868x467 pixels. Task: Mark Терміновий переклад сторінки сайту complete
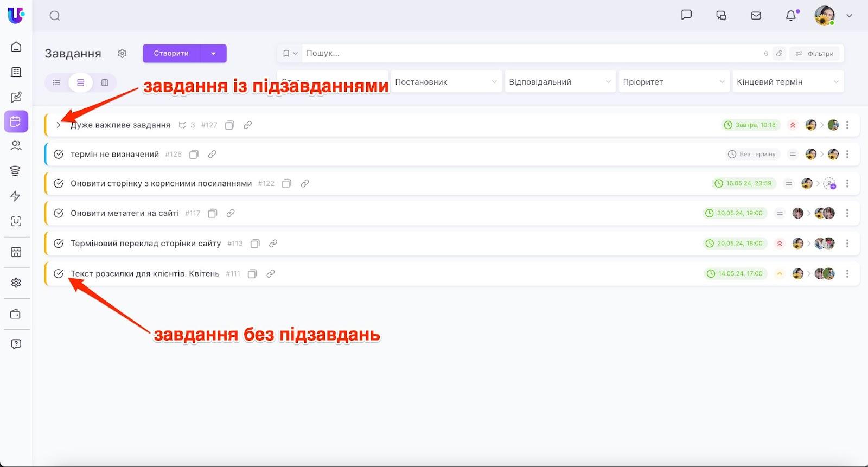tap(59, 244)
